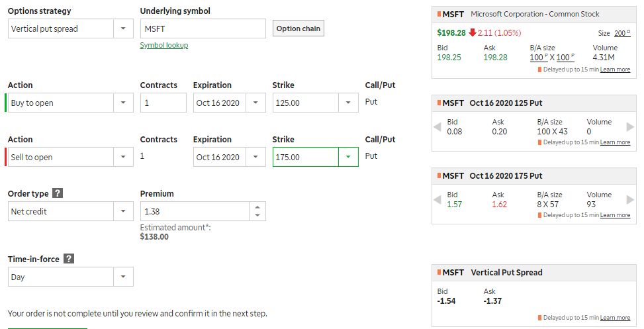Click left arrow in 125 Put quote panel
The image size is (644, 329).
pos(437,127)
